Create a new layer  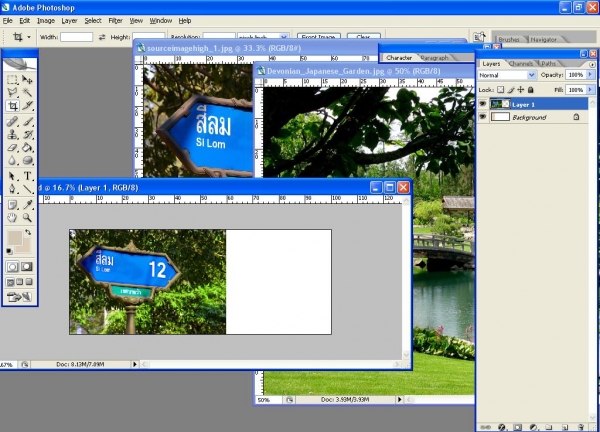pyautogui.click(x=564, y=427)
